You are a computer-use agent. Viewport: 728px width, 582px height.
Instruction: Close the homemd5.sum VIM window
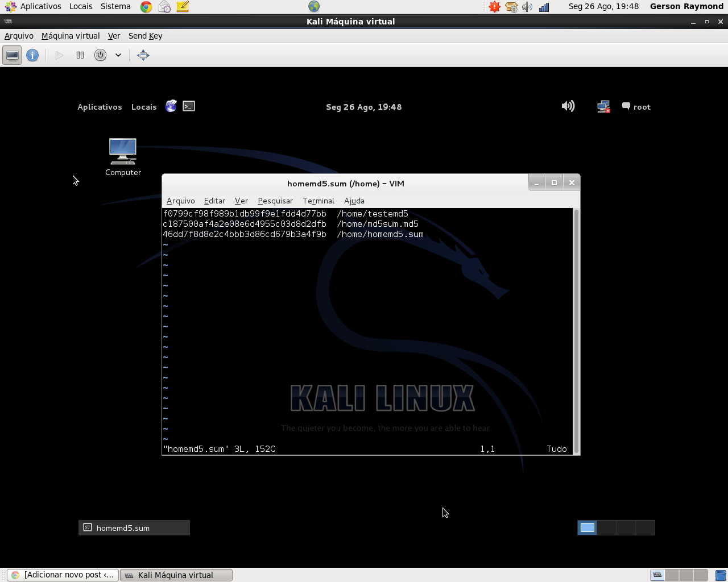click(572, 182)
